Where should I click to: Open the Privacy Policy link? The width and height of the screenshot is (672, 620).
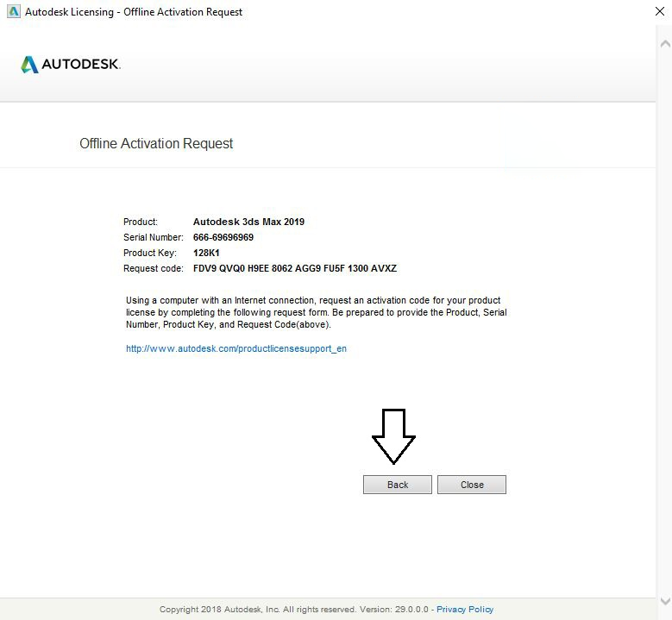[465, 610]
